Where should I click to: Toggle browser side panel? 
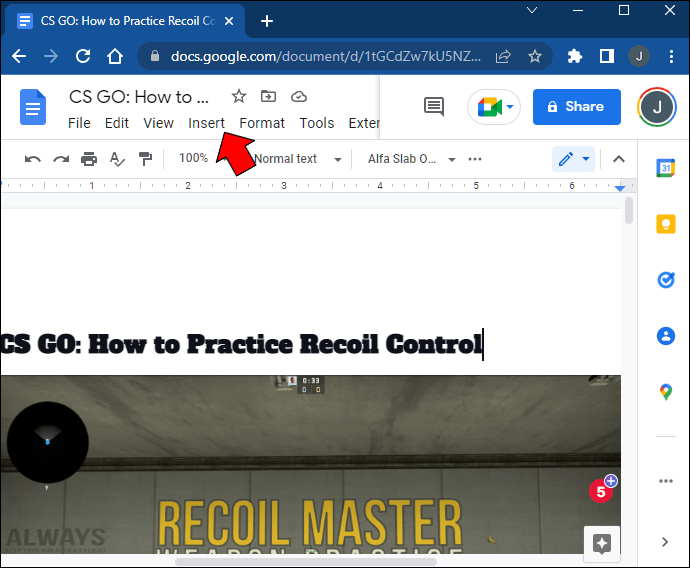[607, 56]
